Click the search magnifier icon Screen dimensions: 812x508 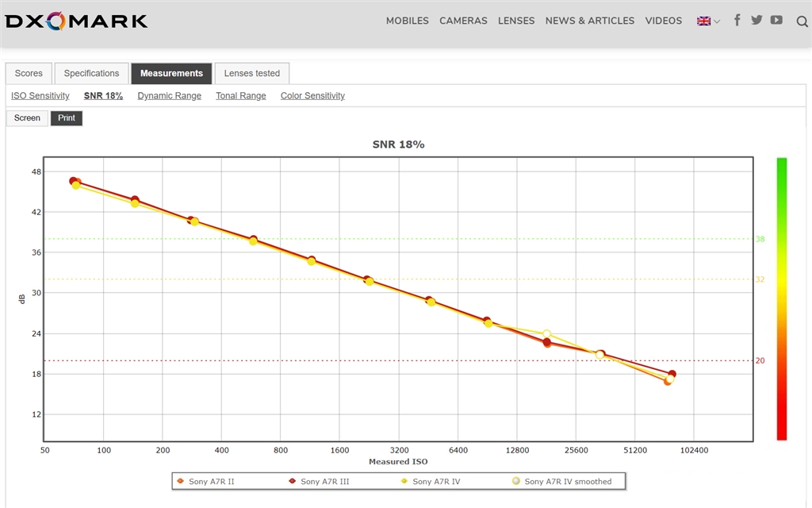pyautogui.click(x=802, y=21)
